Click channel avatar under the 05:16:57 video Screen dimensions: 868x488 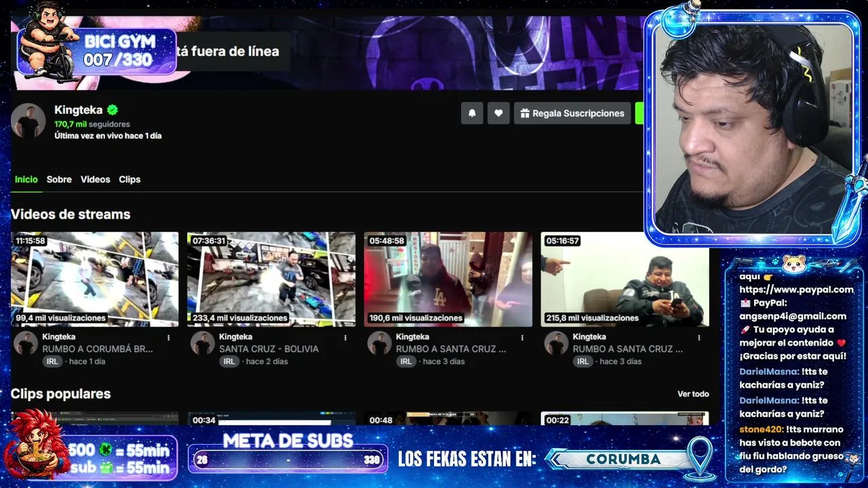(x=556, y=343)
